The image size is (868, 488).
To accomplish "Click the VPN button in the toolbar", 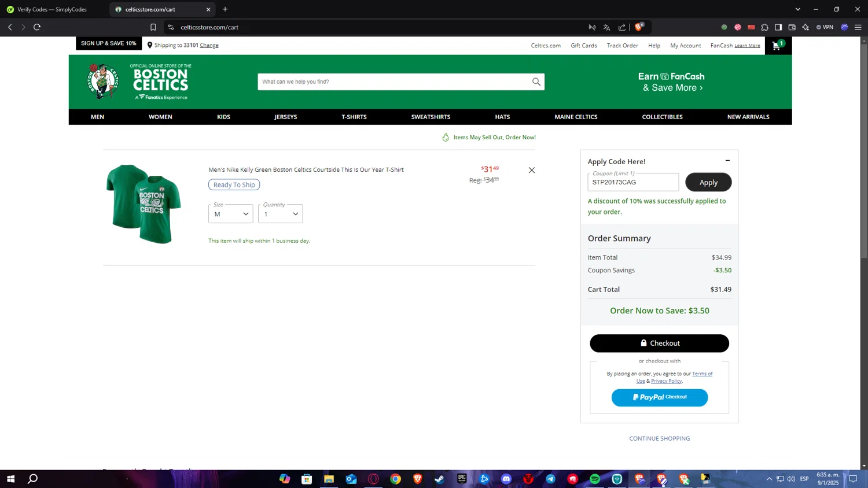I will pyautogui.click(x=825, y=27).
